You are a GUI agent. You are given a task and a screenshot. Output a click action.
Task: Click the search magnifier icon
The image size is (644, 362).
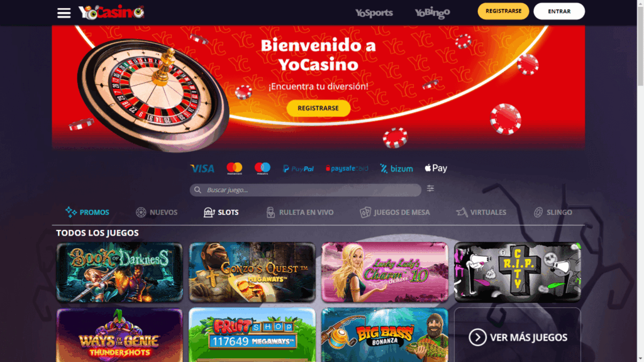tap(197, 190)
